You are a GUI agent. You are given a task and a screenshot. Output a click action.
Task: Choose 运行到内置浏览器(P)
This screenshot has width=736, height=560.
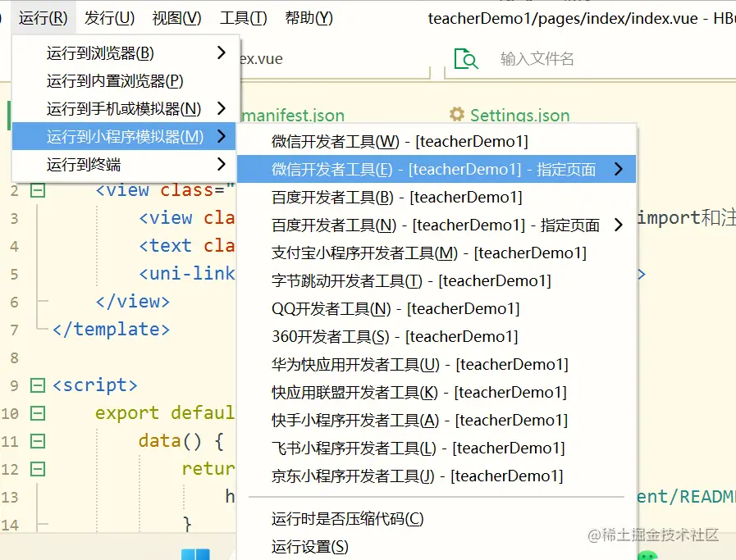tap(124, 80)
